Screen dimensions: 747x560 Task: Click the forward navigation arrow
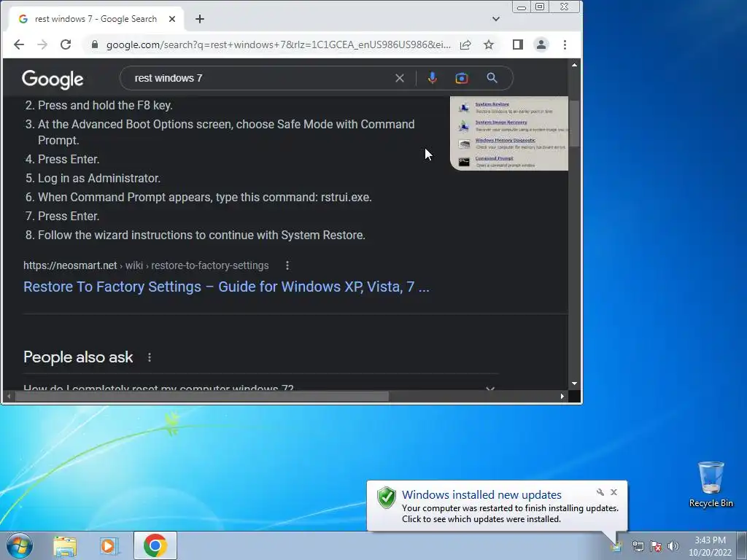(x=42, y=44)
